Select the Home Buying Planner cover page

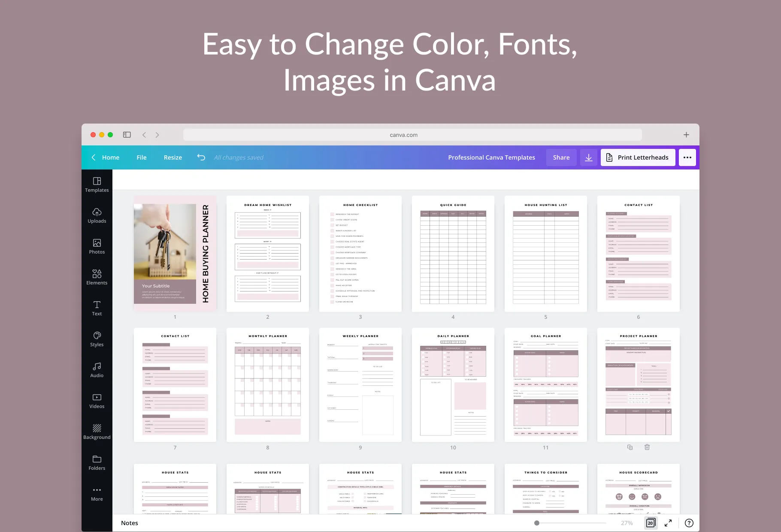pos(175,254)
